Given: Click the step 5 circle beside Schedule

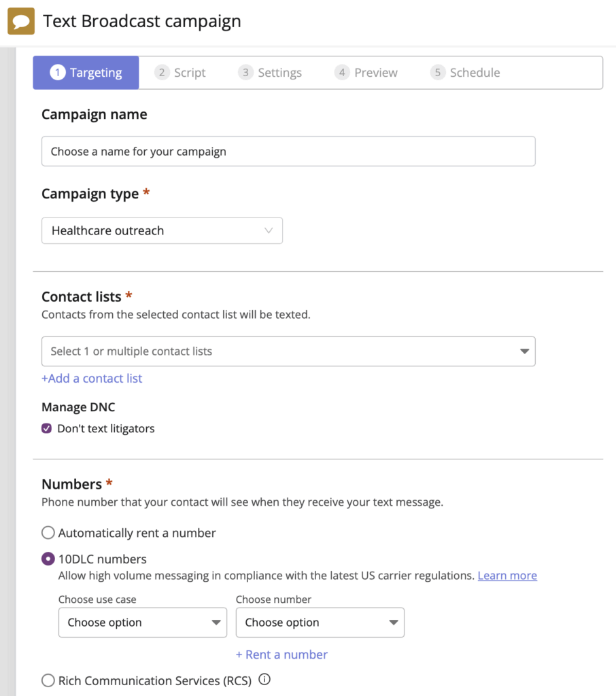Looking at the screenshot, I should (x=438, y=72).
